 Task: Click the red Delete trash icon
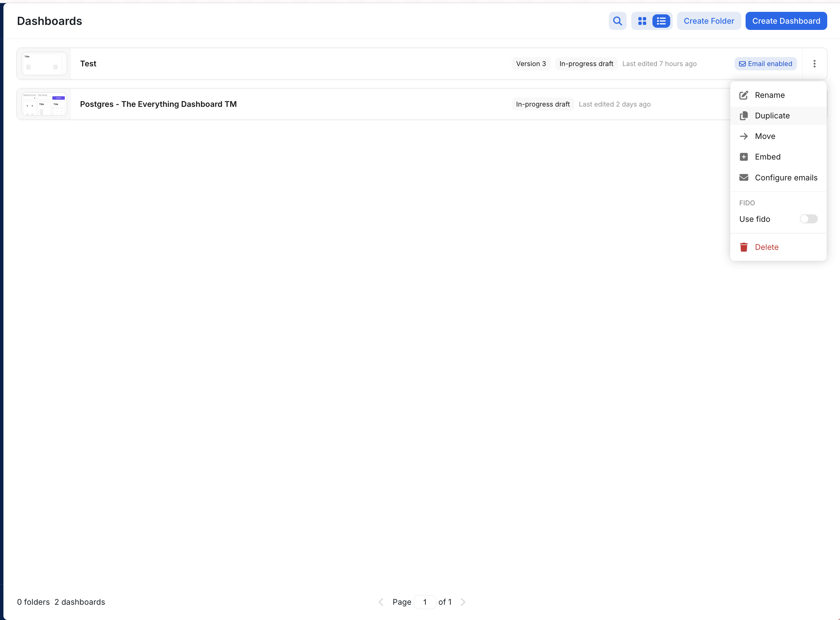tap(743, 247)
